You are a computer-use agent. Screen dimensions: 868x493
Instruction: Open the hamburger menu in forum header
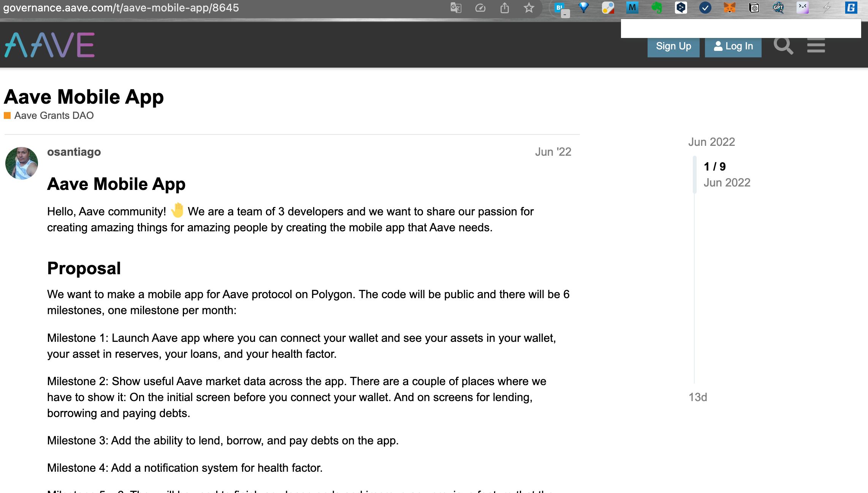point(816,46)
